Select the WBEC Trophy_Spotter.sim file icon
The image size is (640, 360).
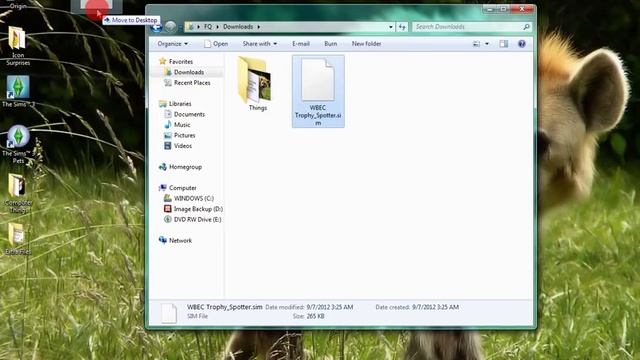pos(318,80)
